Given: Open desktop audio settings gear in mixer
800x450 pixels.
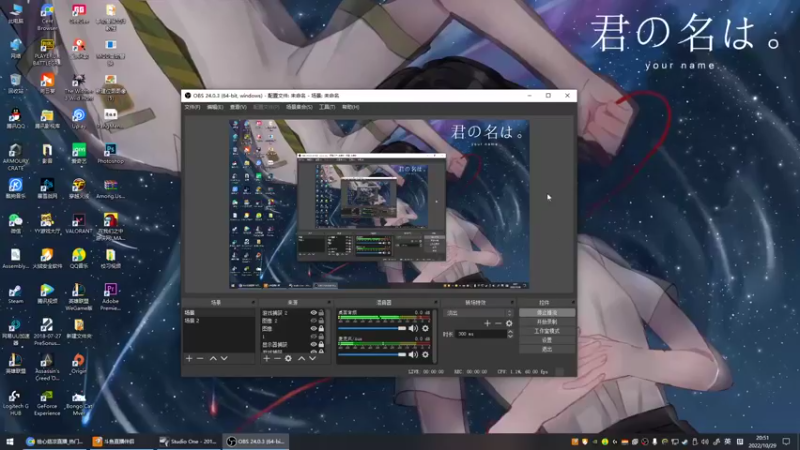Looking at the screenshot, I should [x=425, y=328].
